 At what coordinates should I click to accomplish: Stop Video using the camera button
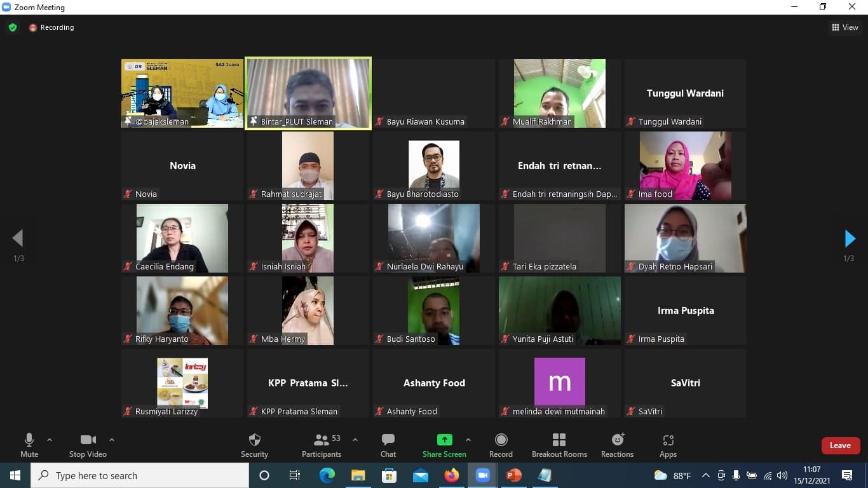pyautogui.click(x=88, y=445)
